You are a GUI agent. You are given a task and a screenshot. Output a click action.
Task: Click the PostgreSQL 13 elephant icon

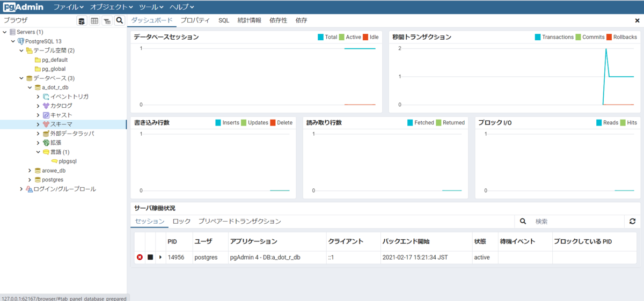21,41
